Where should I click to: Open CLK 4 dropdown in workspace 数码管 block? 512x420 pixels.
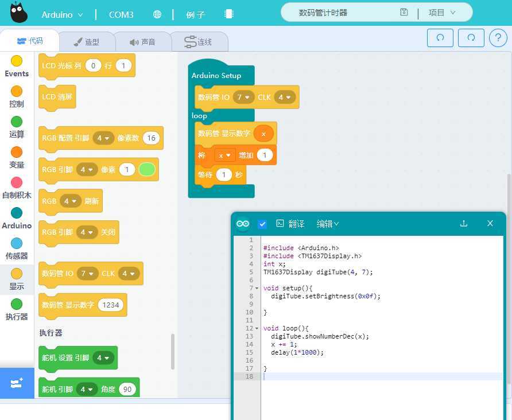tap(285, 97)
